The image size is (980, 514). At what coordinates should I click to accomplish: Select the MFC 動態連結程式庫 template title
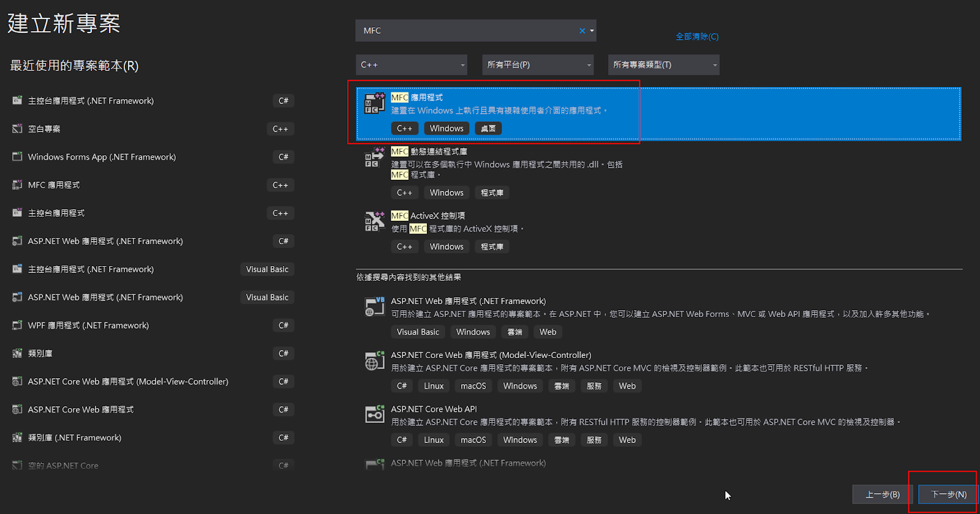pyautogui.click(x=429, y=151)
